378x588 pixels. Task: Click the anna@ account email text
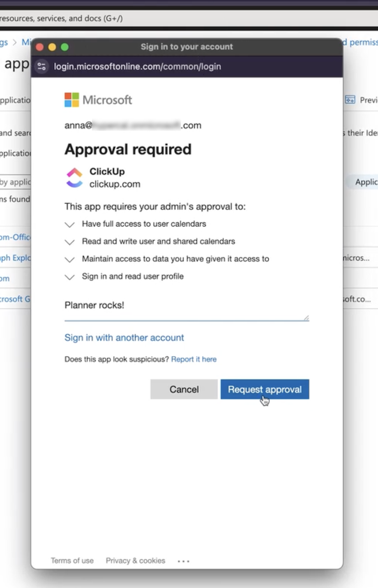coord(133,125)
